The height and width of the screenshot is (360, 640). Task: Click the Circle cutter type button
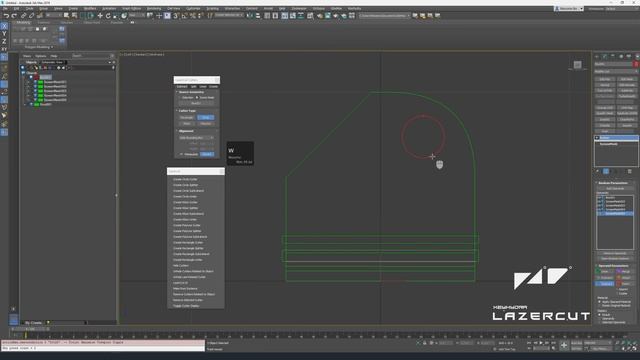point(206,118)
